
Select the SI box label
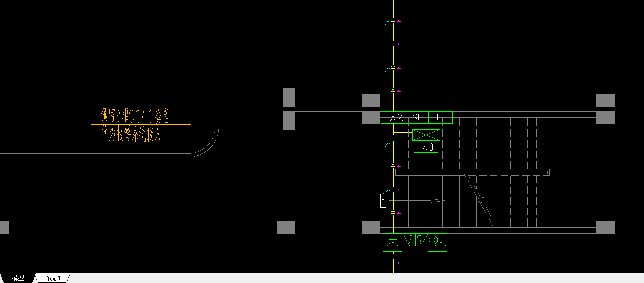click(x=417, y=118)
